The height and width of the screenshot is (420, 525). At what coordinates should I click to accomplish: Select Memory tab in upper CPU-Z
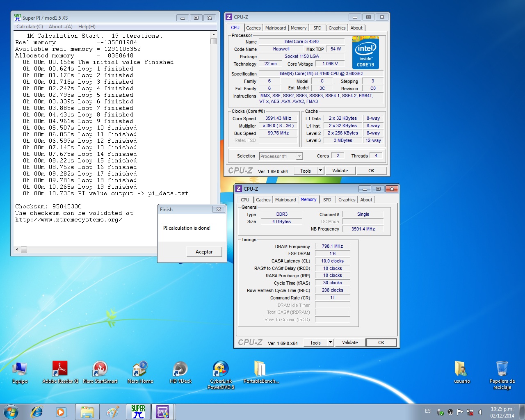(299, 28)
